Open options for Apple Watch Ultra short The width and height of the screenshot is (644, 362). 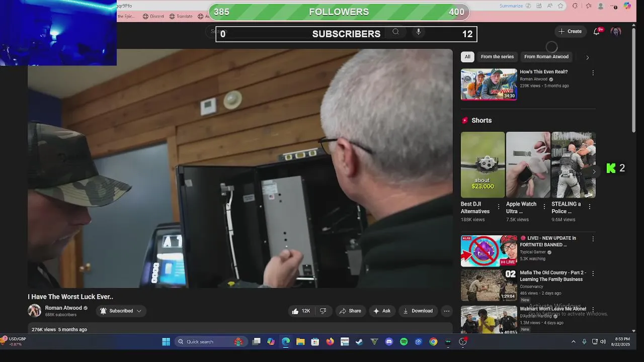click(544, 207)
